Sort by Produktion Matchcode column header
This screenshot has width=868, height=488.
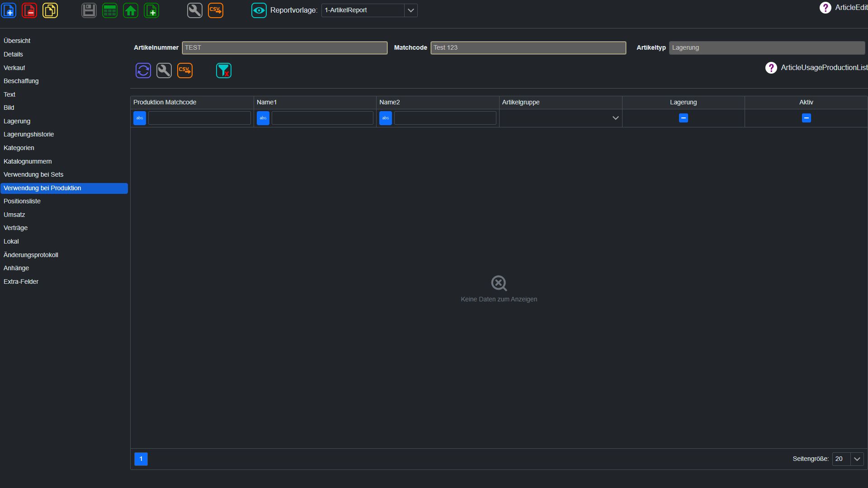pyautogui.click(x=192, y=102)
